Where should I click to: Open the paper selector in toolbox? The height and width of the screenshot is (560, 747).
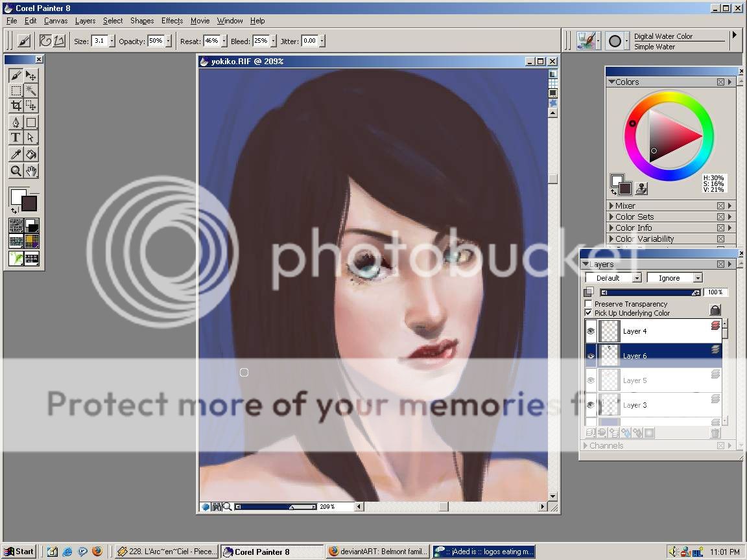[16, 226]
